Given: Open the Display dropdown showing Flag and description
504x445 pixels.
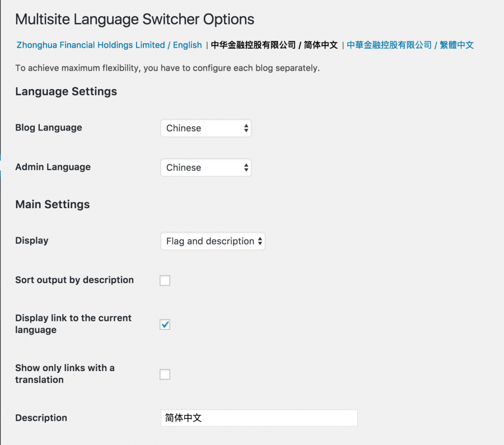Looking at the screenshot, I should (x=212, y=241).
